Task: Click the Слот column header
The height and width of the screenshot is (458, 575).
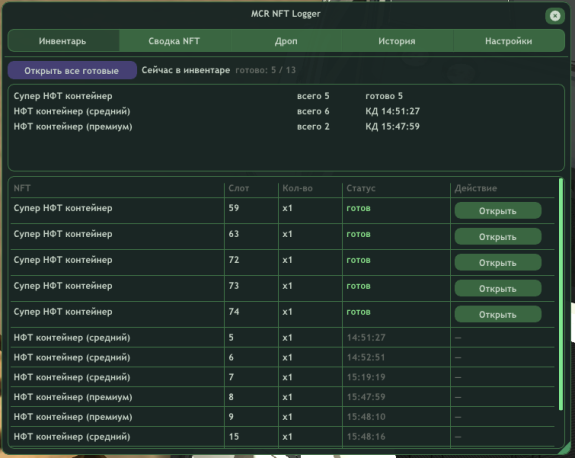Action: click(238, 188)
